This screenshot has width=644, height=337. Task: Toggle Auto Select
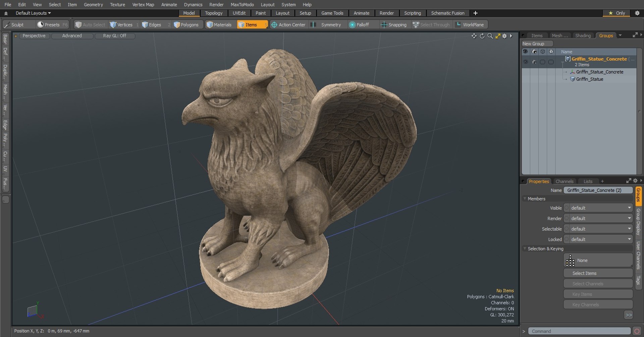coord(90,25)
